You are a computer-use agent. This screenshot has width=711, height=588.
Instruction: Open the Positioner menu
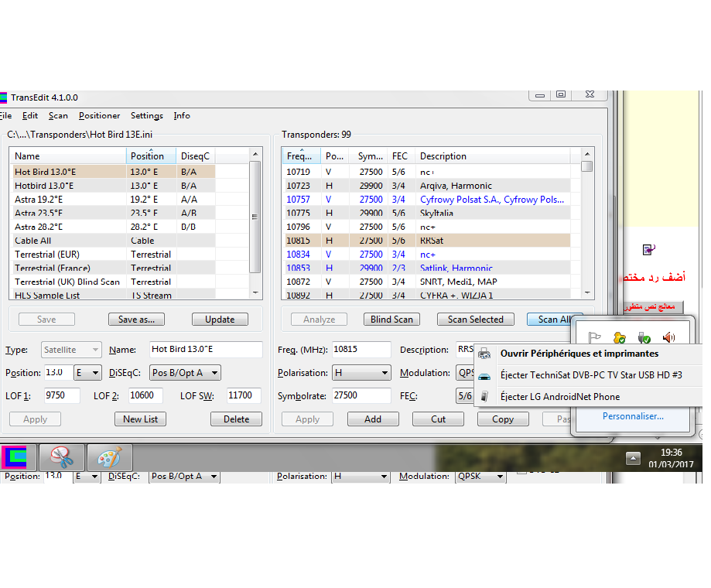coord(99,116)
